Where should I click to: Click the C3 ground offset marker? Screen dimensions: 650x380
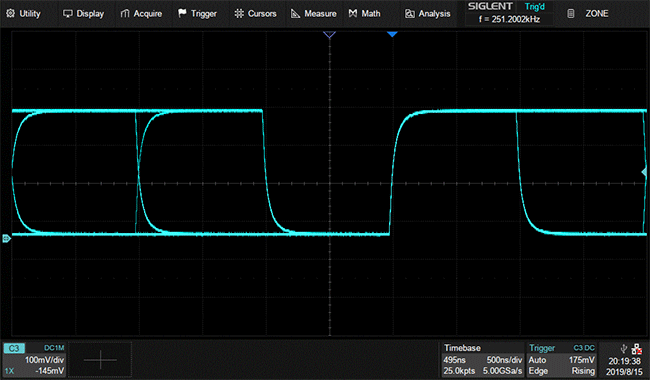coord(6,238)
